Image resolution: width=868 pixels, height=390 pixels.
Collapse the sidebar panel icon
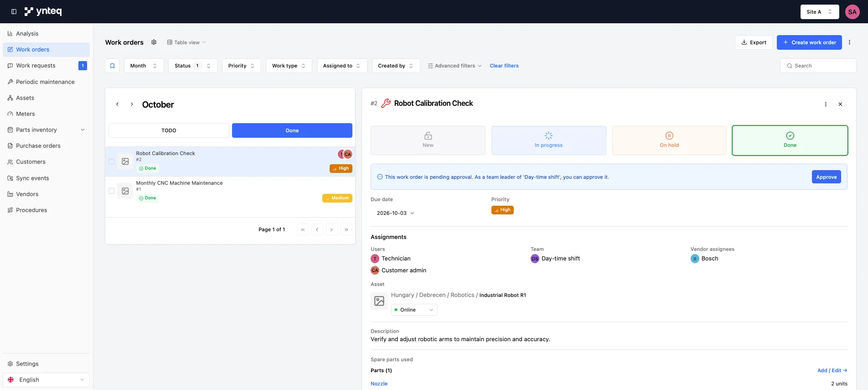click(14, 11)
